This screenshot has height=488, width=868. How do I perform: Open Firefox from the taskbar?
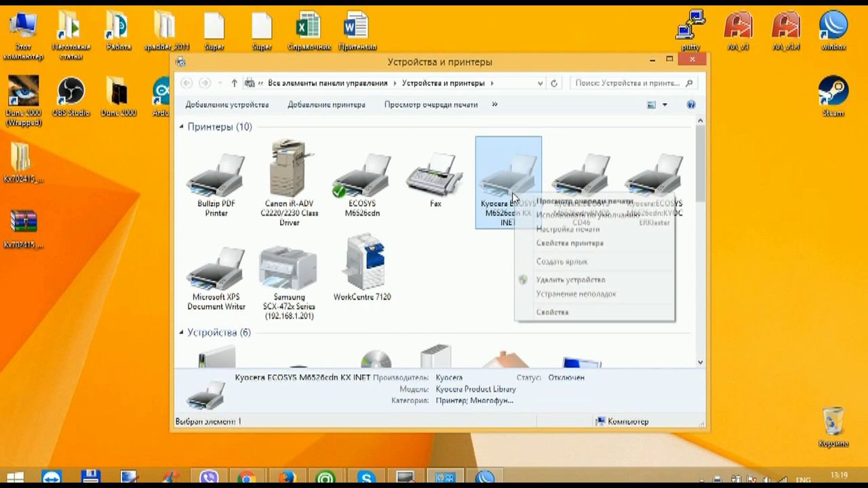(287, 479)
